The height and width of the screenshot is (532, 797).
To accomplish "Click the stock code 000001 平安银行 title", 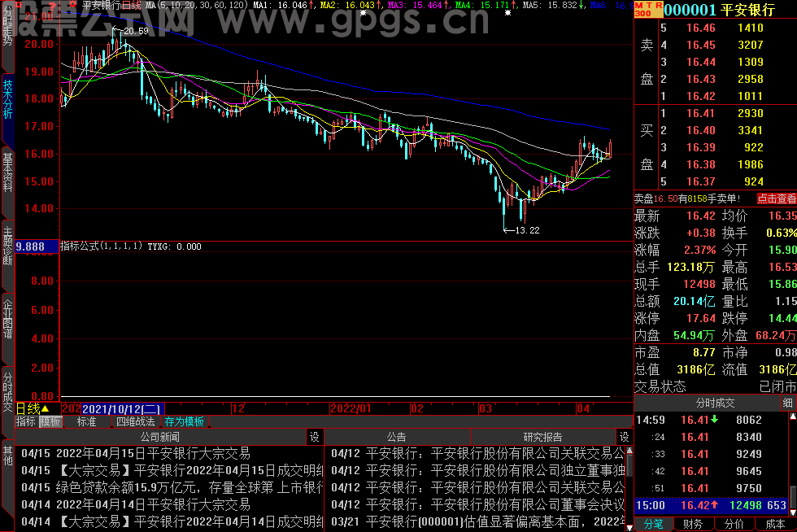I will pyautogui.click(x=719, y=10).
